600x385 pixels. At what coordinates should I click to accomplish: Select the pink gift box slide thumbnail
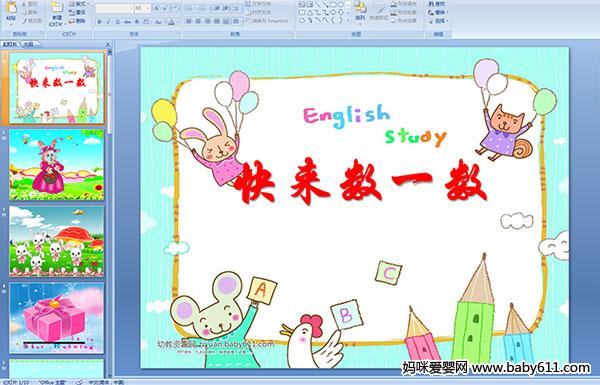[57, 318]
